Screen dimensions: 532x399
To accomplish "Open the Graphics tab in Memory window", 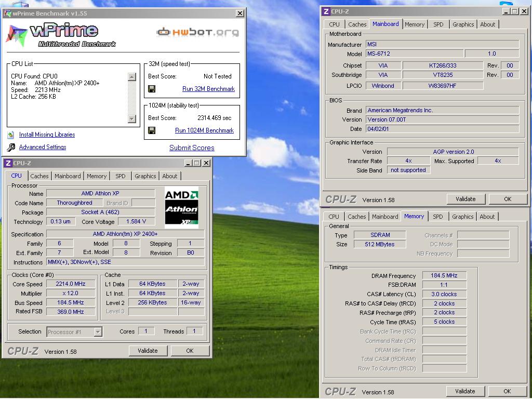I will coord(462,217).
